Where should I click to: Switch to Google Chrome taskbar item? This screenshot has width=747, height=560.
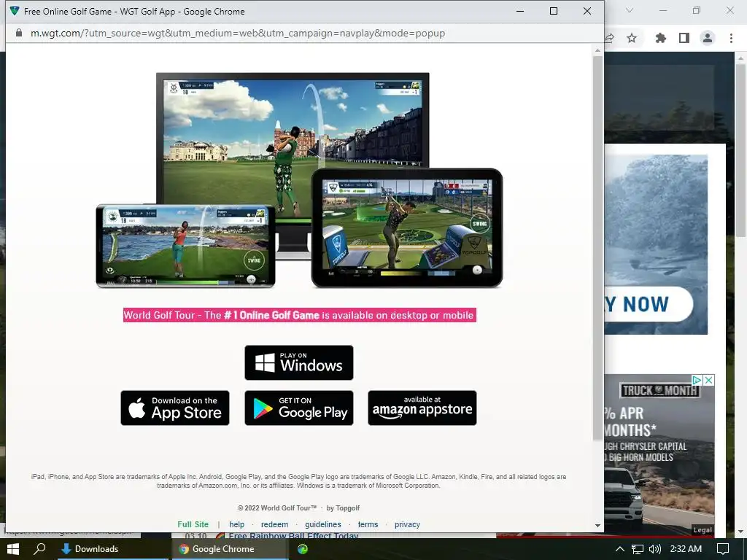230,549
